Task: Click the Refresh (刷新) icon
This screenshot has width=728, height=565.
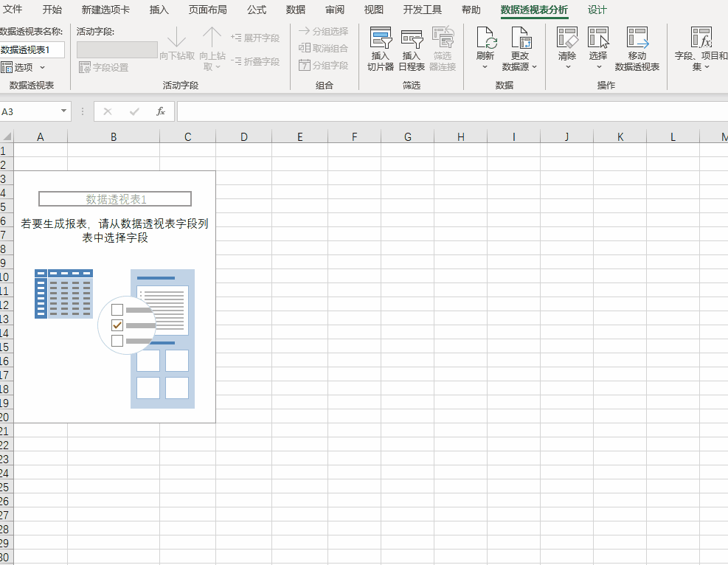Action: [486, 37]
